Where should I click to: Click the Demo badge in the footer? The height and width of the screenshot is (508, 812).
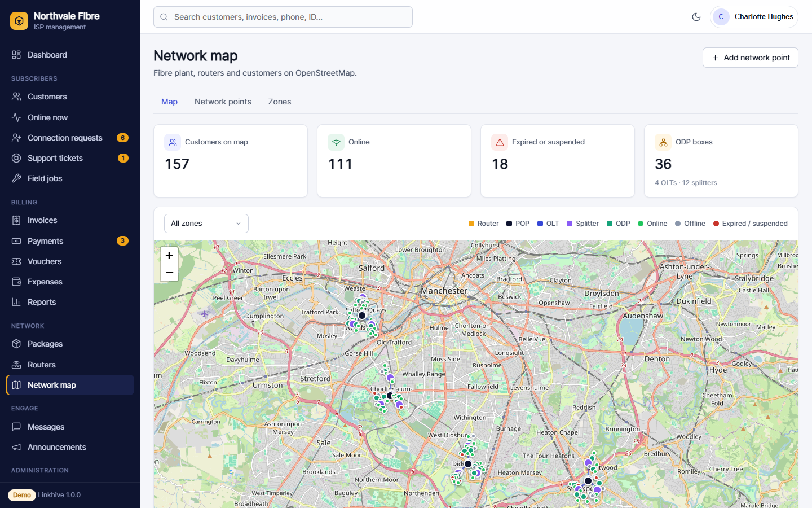(22, 495)
